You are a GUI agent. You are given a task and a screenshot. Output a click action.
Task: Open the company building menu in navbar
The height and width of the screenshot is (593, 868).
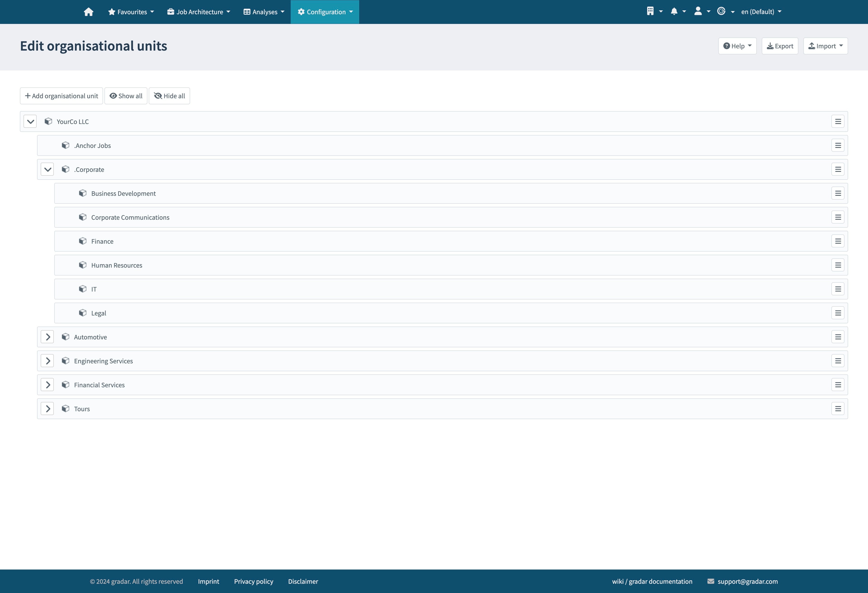click(x=653, y=12)
